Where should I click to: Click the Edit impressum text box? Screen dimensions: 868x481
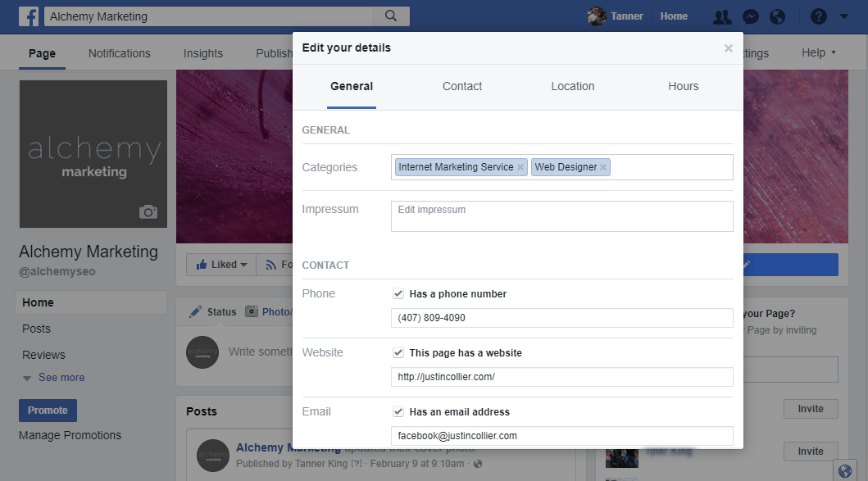[562, 216]
